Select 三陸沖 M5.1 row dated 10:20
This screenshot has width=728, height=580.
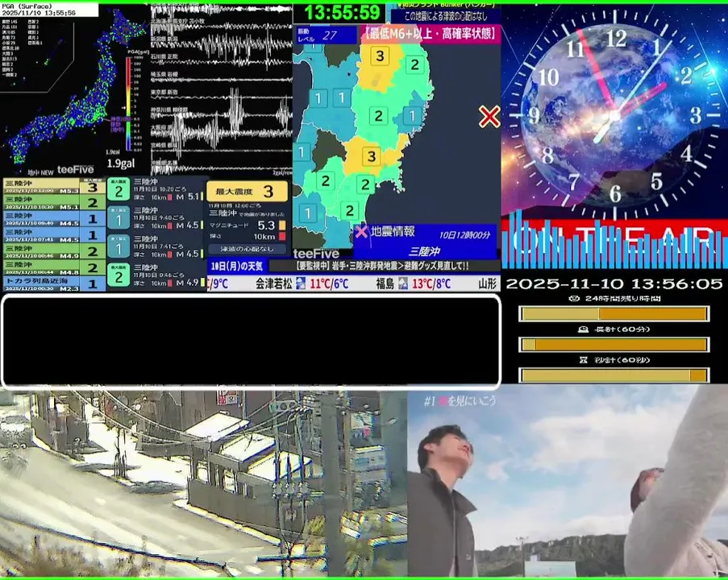[x=54, y=203]
